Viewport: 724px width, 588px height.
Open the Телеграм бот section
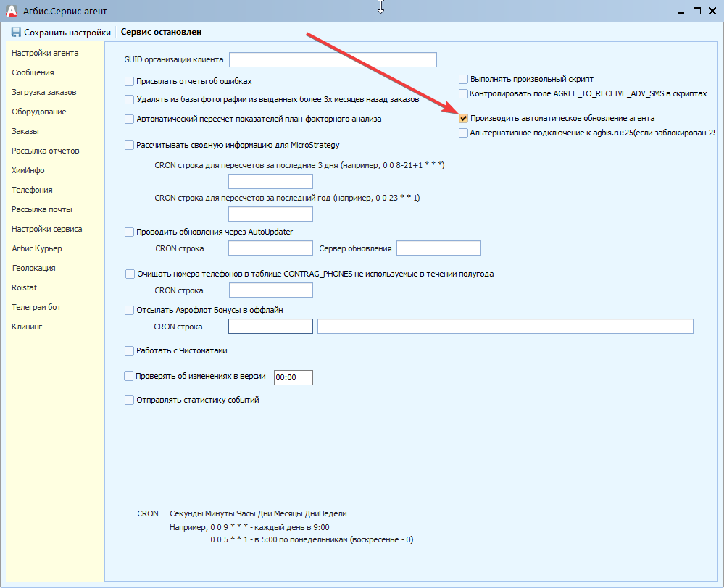coord(36,307)
